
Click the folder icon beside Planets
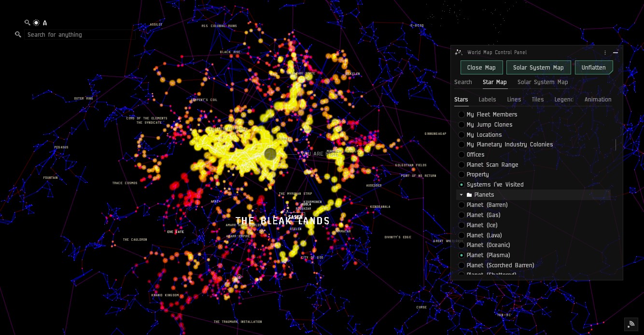click(x=469, y=195)
